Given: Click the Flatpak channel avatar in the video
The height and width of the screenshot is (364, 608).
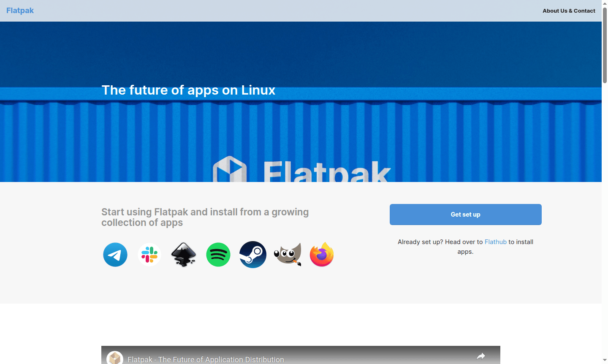Looking at the screenshot, I should pos(114,357).
